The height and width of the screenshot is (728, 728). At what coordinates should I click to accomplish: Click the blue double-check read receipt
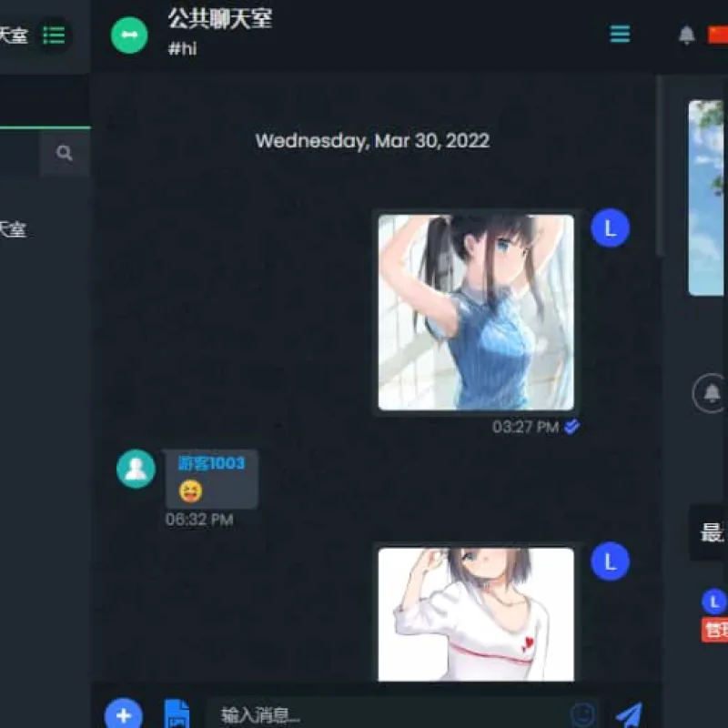(571, 426)
